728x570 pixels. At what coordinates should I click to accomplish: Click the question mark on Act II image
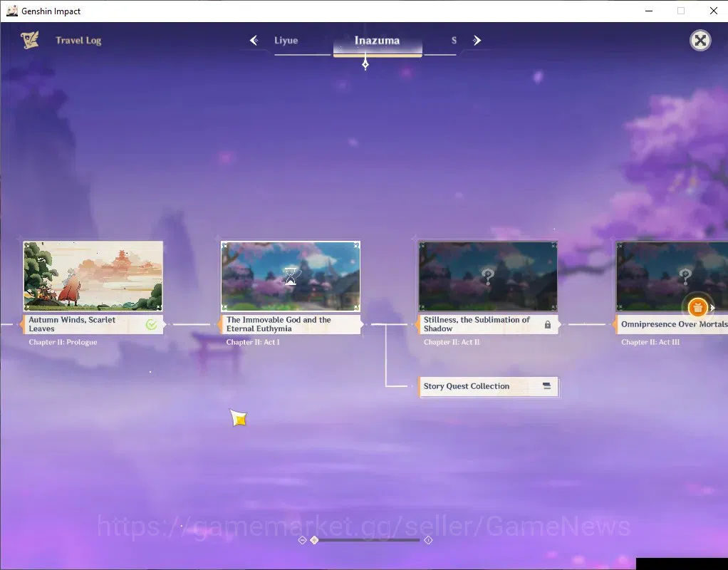coord(487,276)
